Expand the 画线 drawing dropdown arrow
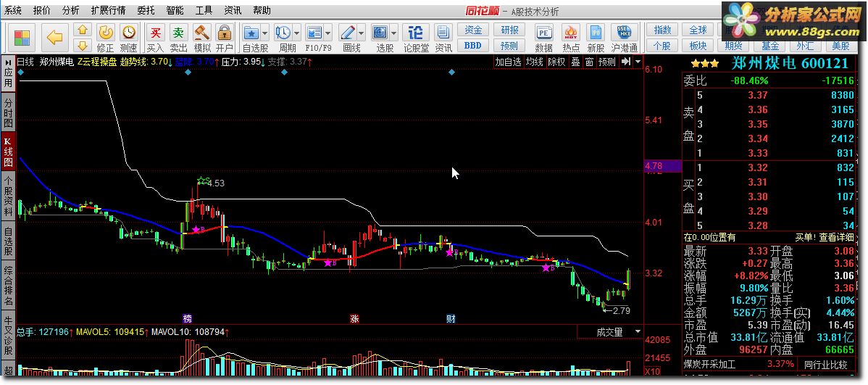Screen dimensions: 868x385 (x=361, y=33)
